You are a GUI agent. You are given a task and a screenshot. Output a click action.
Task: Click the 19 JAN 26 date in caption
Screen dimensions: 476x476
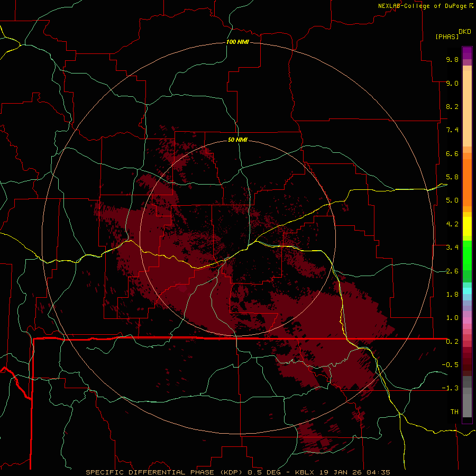pyautogui.click(x=341, y=472)
